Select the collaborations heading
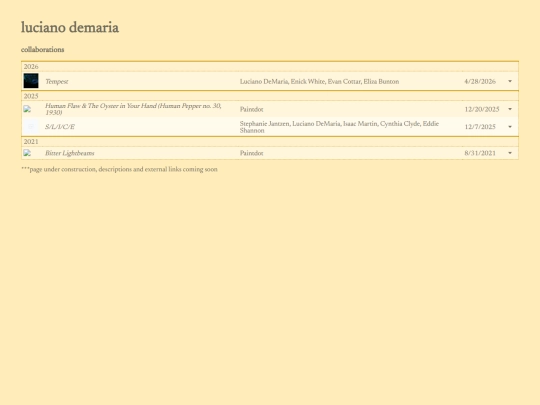Viewport: 540px width, 405px height. pos(43,50)
